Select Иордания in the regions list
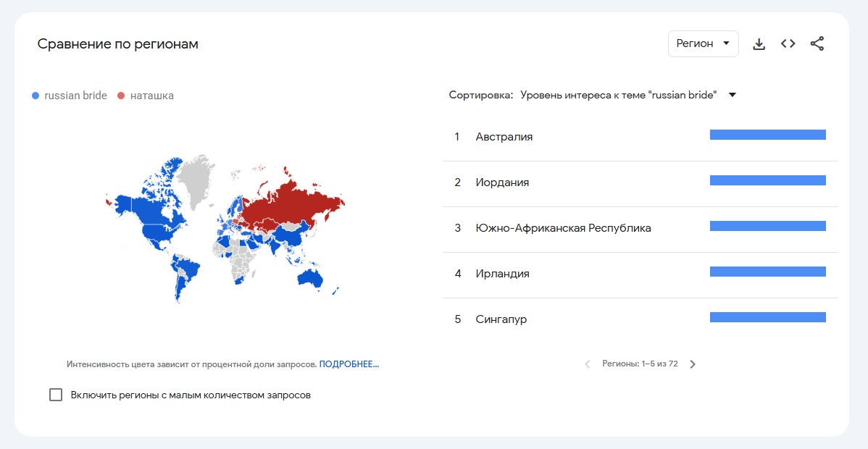Screen dimensions: 868x449 (640, 182)
